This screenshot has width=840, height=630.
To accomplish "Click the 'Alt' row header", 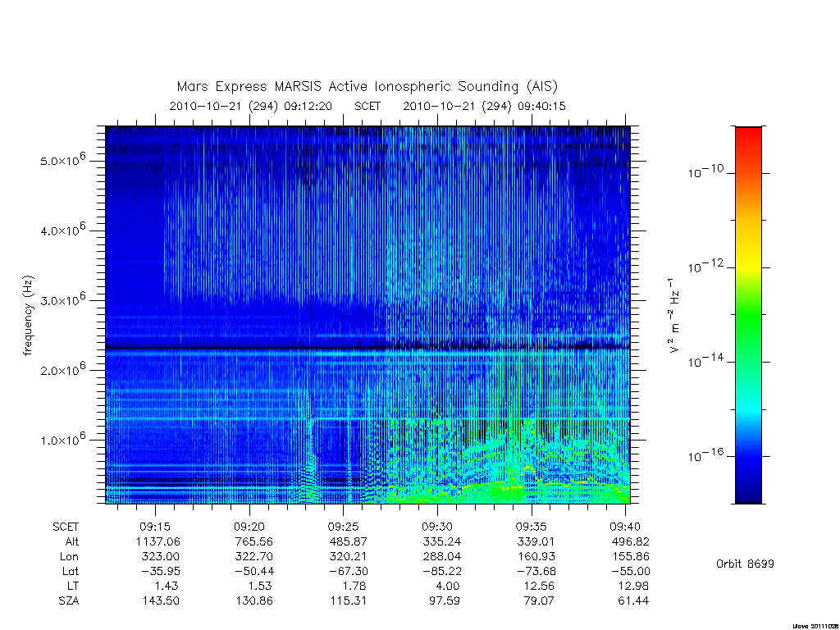I will coord(71,541).
